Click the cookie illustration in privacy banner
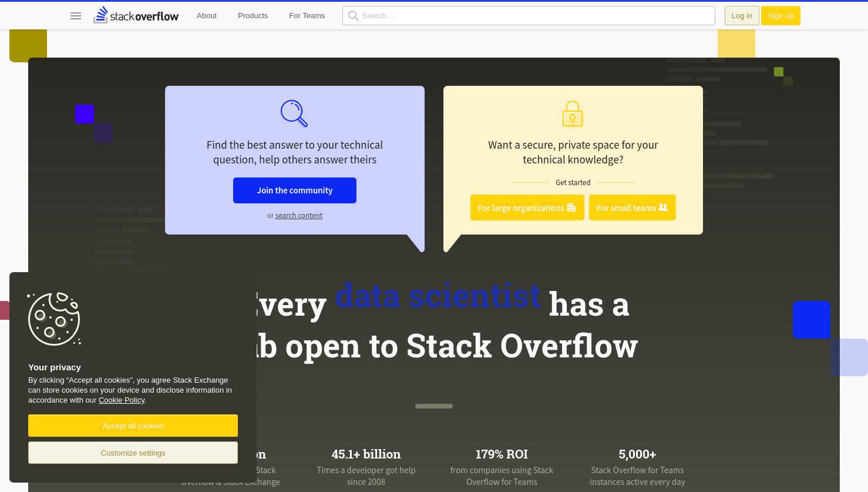The width and height of the screenshot is (868, 492). [x=54, y=319]
